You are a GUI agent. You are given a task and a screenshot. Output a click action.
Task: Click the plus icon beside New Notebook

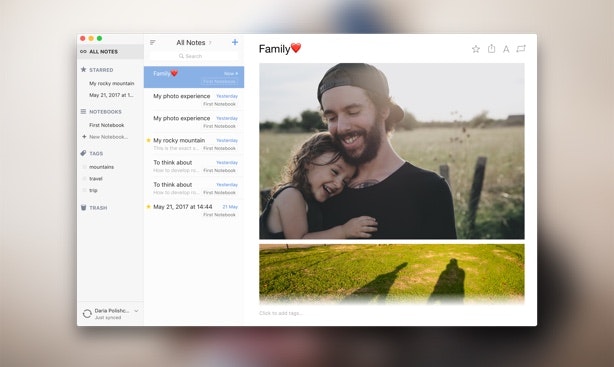[84, 137]
